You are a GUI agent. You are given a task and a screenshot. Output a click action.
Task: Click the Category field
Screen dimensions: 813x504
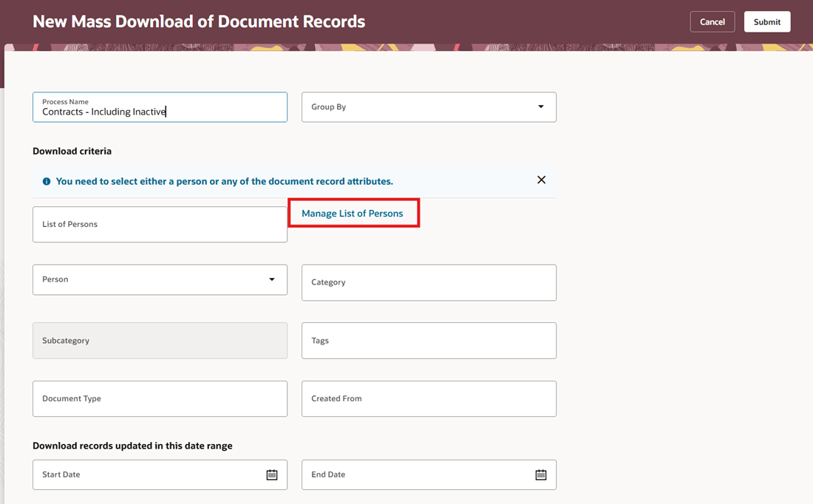pos(429,282)
